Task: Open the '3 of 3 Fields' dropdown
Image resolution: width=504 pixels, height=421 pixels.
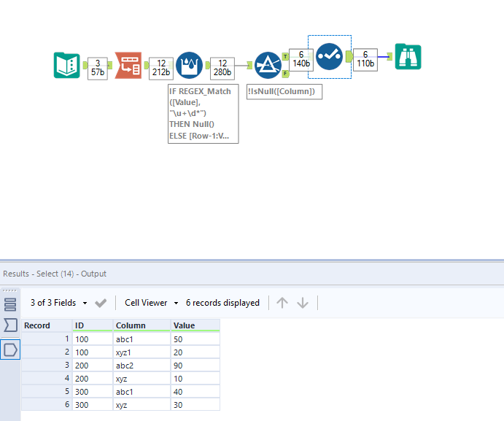Action: (x=58, y=303)
